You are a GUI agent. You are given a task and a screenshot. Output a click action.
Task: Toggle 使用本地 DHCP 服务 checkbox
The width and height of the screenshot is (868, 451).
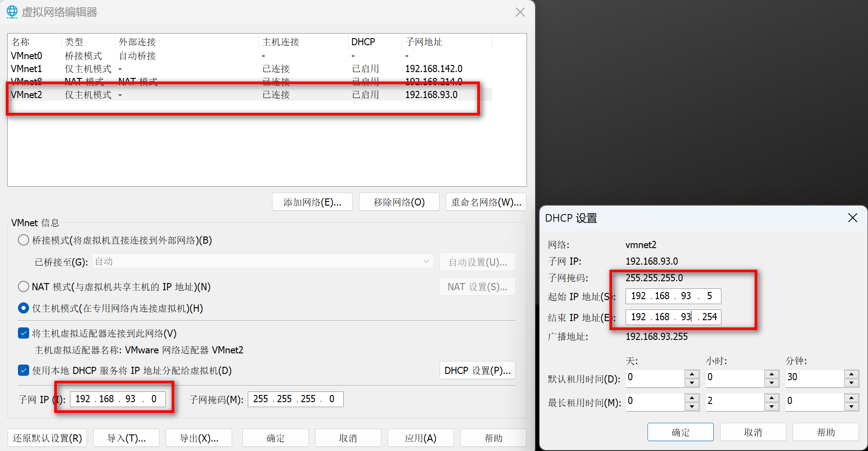[23, 370]
